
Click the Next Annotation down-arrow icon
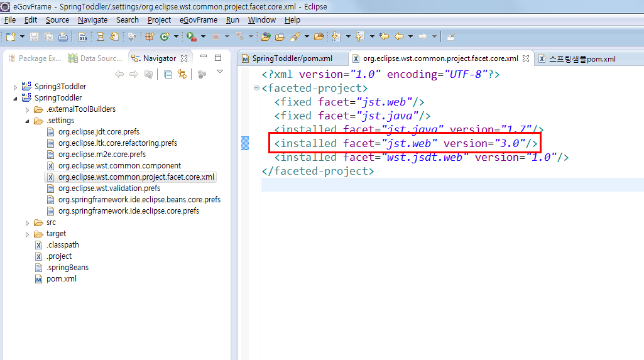(x=336, y=36)
